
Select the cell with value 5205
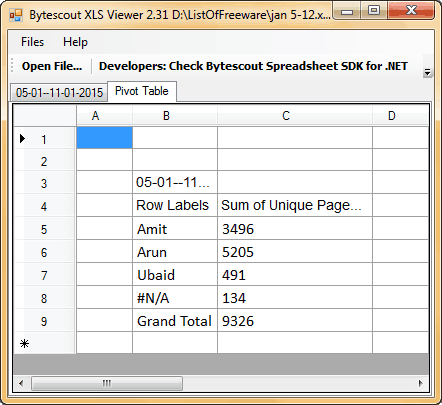(x=295, y=252)
